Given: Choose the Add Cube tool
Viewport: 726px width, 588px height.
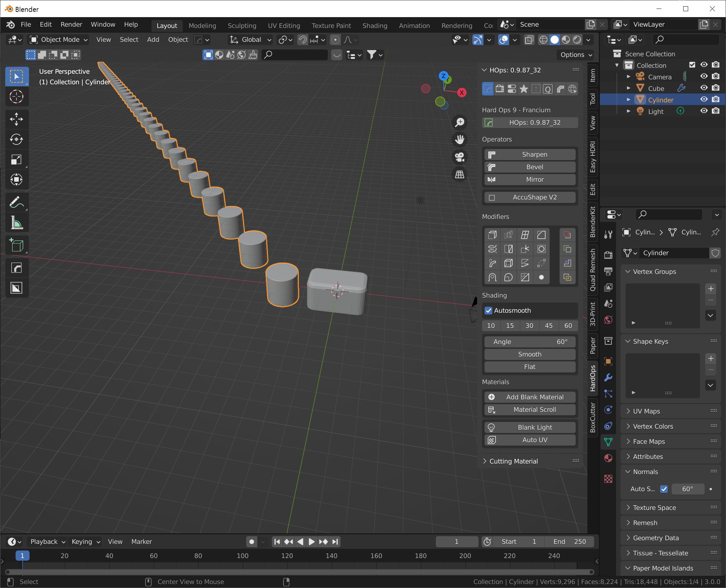Looking at the screenshot, I should click(16, 245).
